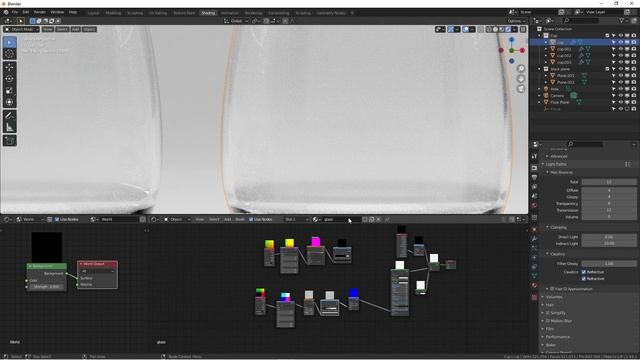The image size is (640, 360).
Task: Select the Scale tool
Action: pos(10,90)
